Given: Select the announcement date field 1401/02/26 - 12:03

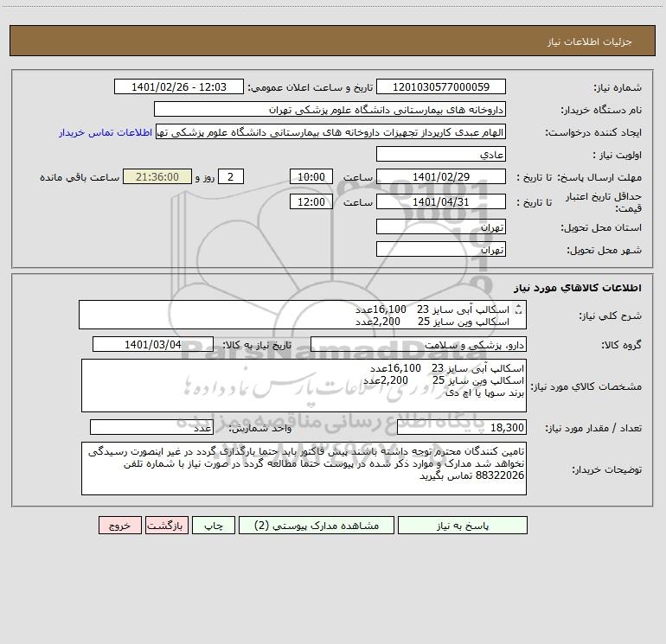Looking at the screenshot, I should (179, 86).
